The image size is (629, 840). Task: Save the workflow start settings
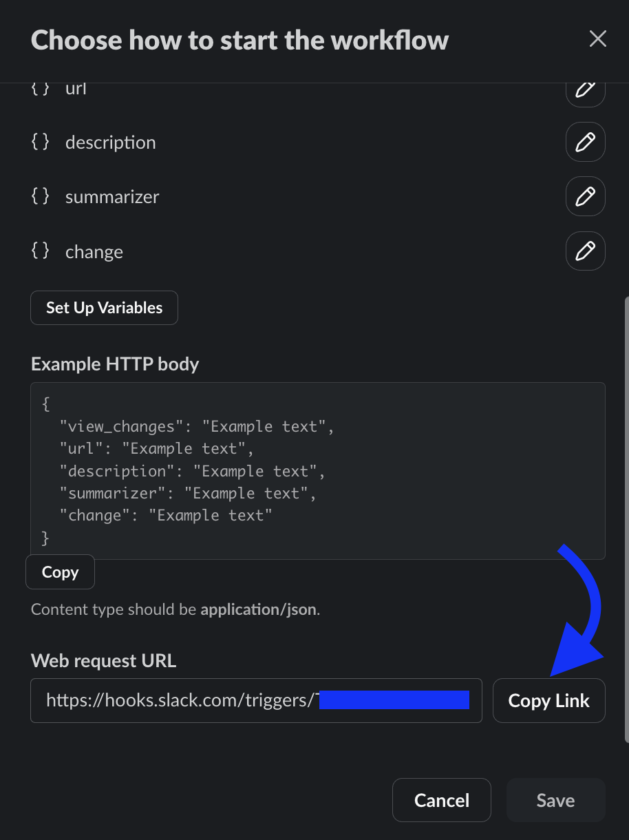coord(556,800)
